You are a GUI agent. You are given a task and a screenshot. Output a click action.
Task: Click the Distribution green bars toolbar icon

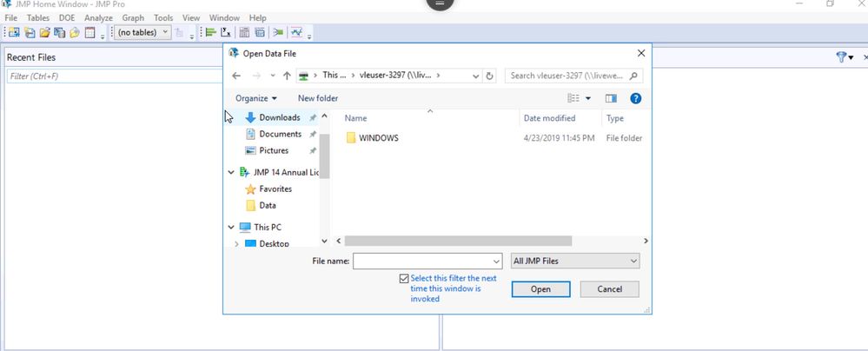(210, 33)
